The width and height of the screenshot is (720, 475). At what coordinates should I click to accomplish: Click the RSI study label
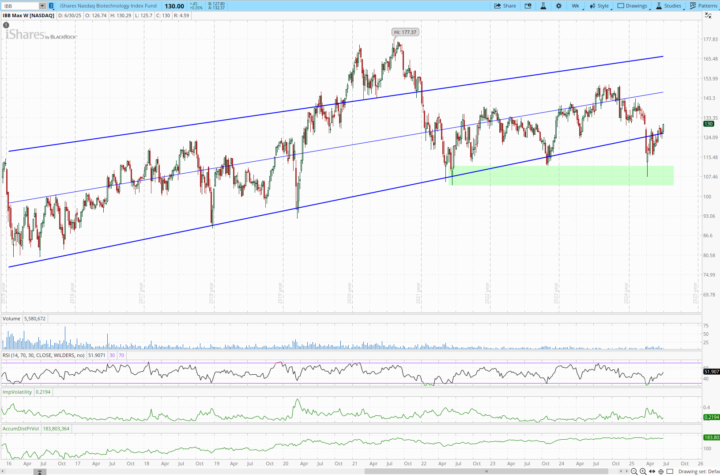click(x=44, y=355)
